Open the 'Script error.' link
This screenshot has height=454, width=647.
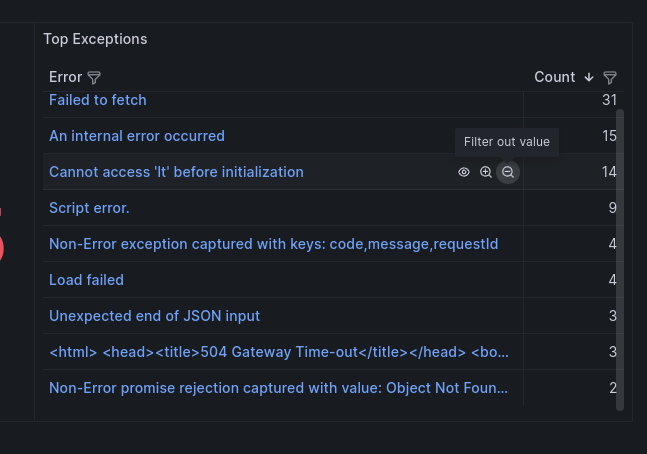click(x=89, y=208)
